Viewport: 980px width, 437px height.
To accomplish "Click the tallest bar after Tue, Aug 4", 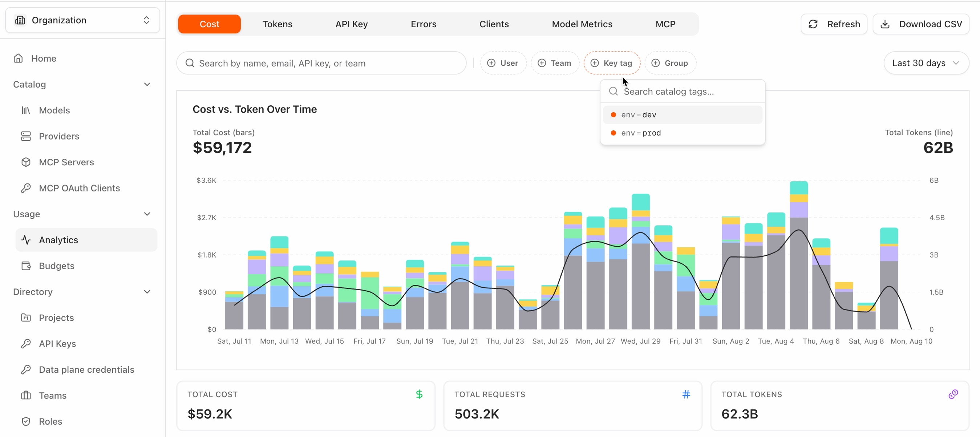I will tap(798, 255).
